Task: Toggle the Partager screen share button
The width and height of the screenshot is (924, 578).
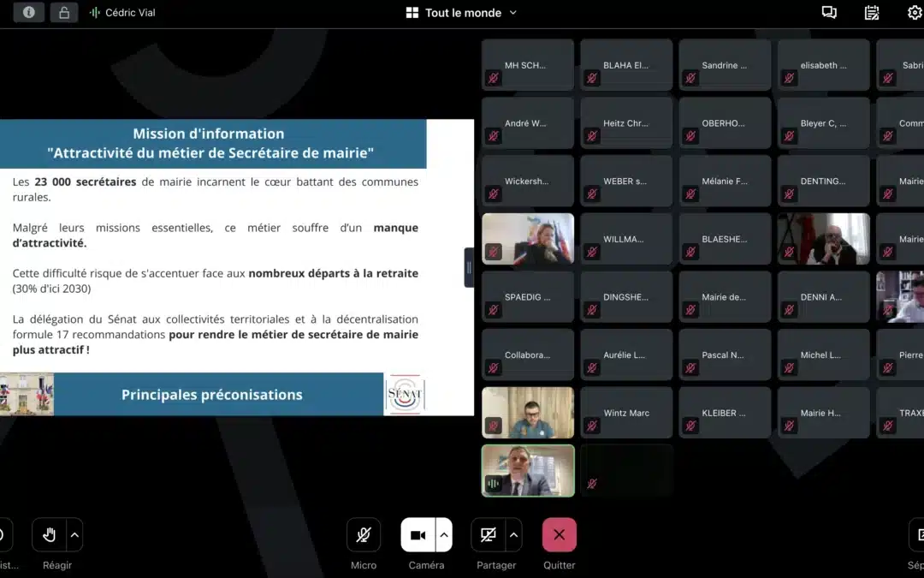Action: coord(488,535)
